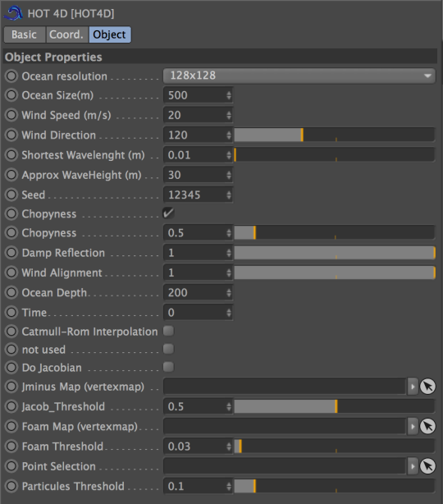Toggle keyframe circle for Wind Speed
Image resolution: width=443 pixels, height=504 pixels.
tap(11, 115)
